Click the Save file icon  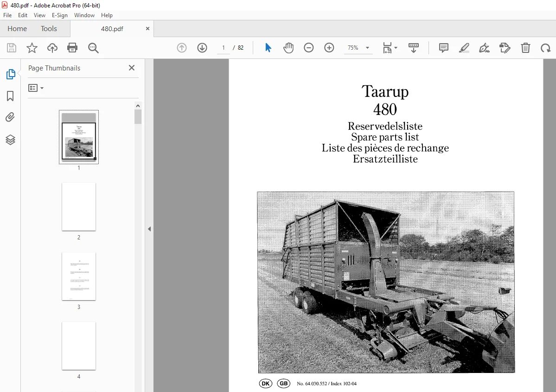click(11, 47)
